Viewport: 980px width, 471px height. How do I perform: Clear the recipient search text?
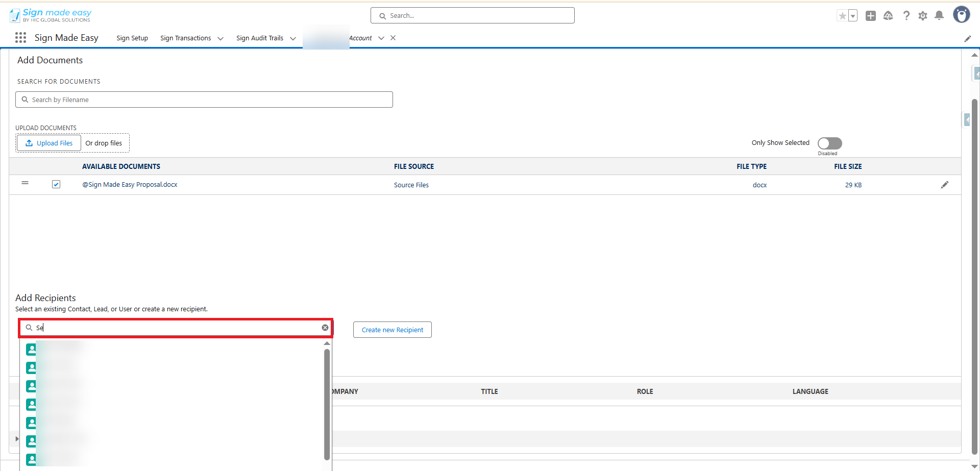(325, 328)
